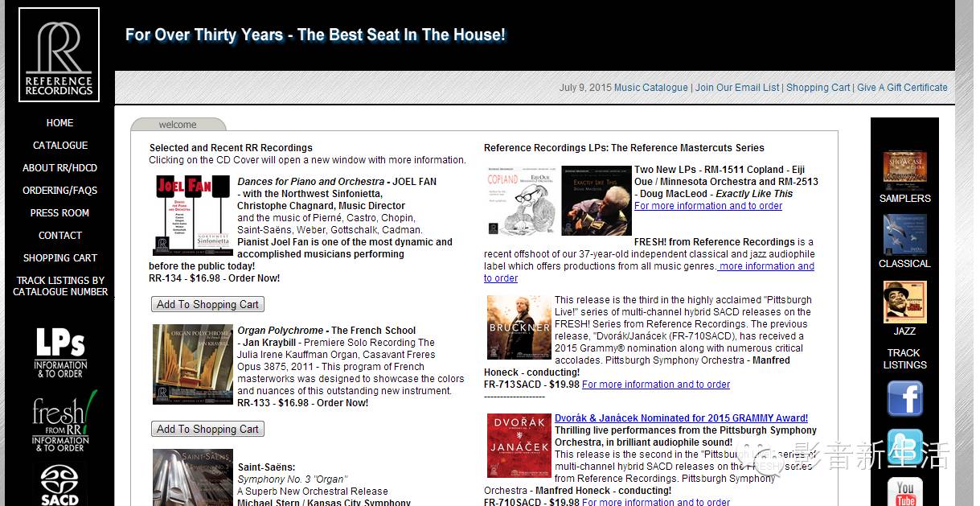The image size is (980, 506).
Task: Open the Dvořák Janáček SACD cover
Action: tap(519, 446)
